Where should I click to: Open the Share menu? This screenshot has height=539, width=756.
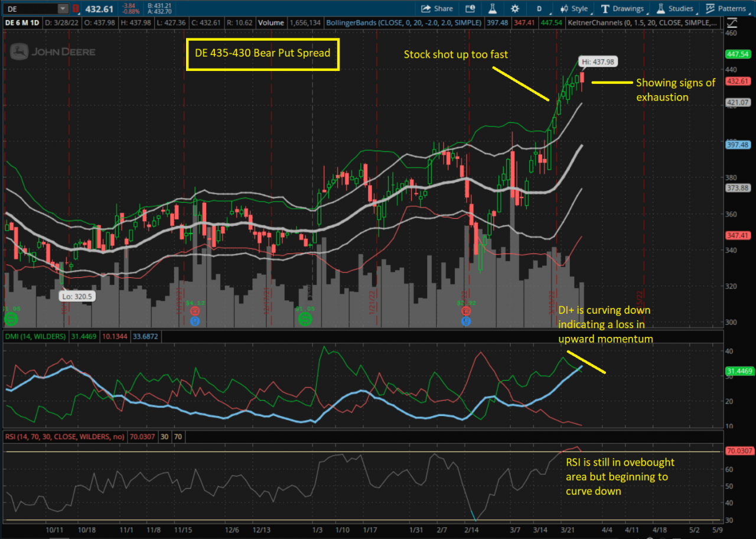point(437,8)
